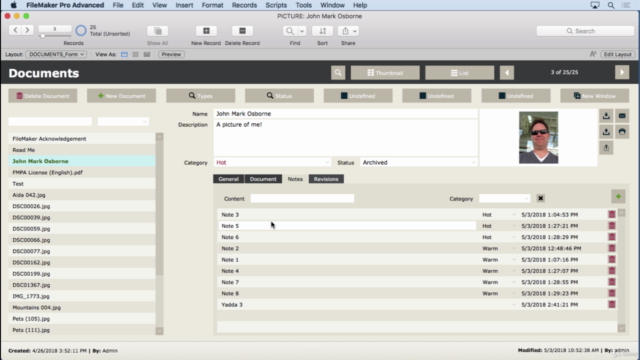Go to next record in toolbar
The image size is (640, 360).
click(x=27, y=30)
